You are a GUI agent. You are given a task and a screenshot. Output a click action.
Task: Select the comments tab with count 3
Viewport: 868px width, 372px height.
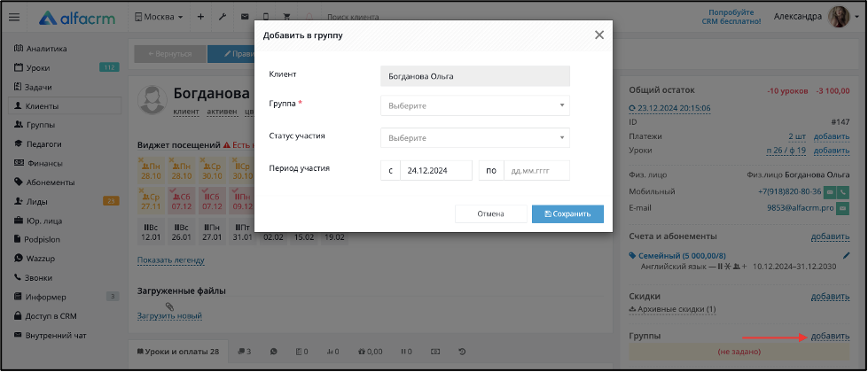point(244,352)
